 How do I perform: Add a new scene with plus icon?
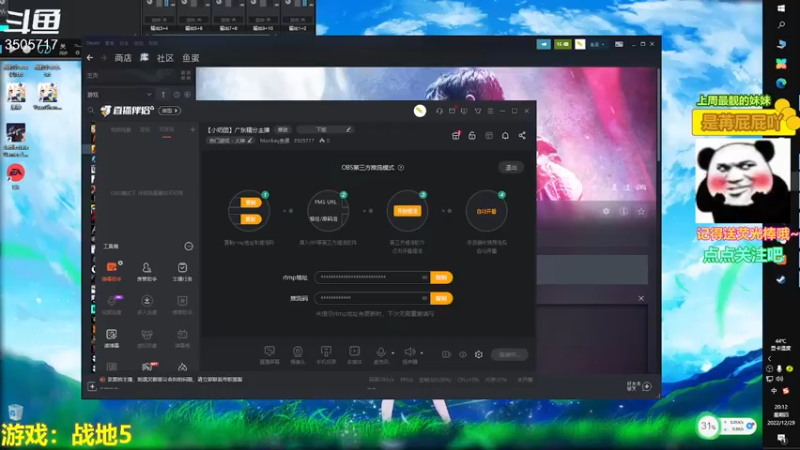[x=192, y=130]
